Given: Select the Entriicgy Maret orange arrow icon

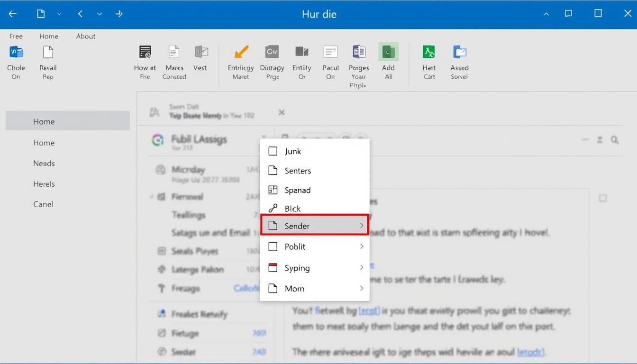Looking at the screenshot, I should (241, 52).
